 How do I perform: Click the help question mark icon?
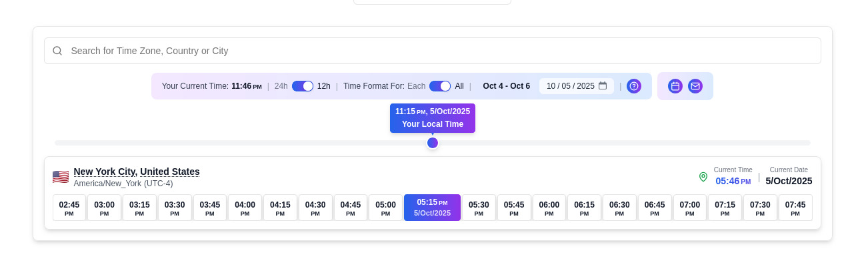pos(633,86)
